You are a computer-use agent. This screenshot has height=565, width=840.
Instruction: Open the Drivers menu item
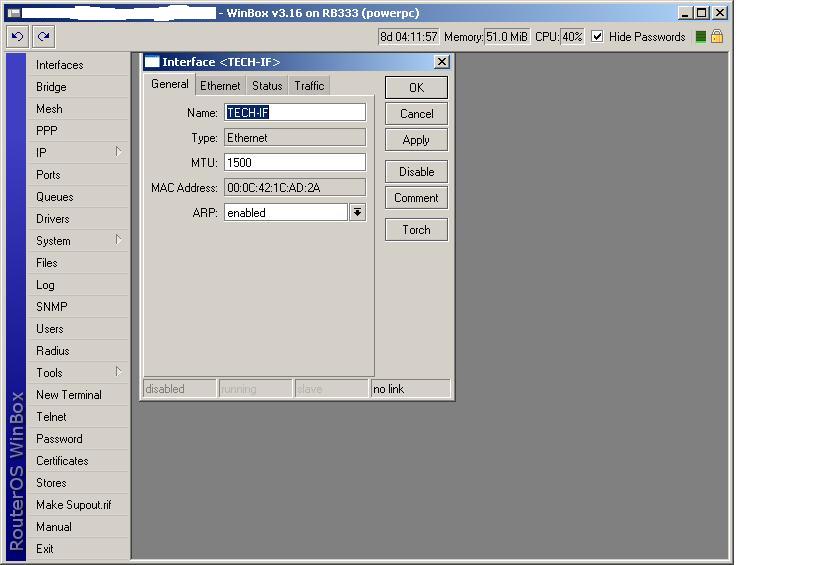(78, 219)
